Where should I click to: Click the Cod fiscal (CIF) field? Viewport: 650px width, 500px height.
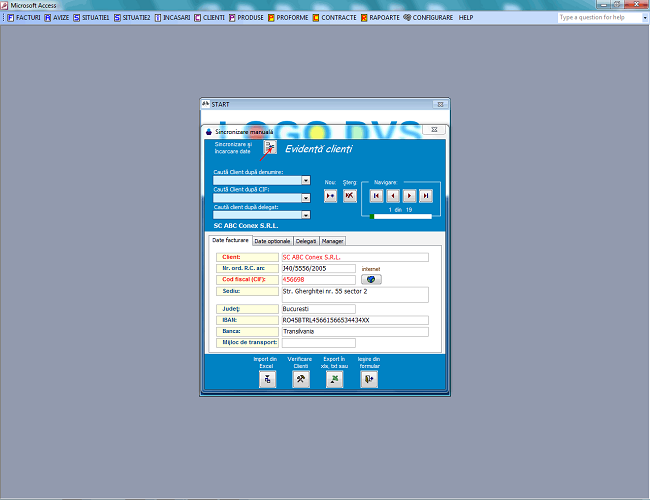318,279
